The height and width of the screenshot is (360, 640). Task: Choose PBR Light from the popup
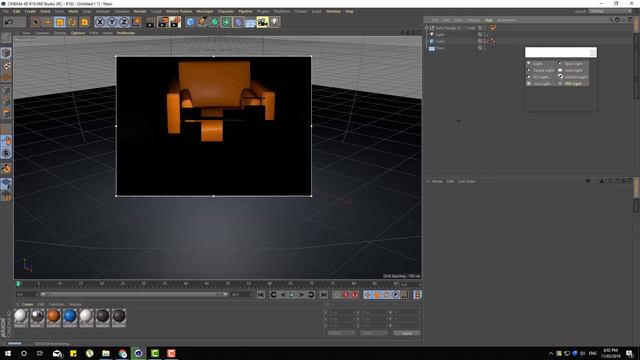573,84
